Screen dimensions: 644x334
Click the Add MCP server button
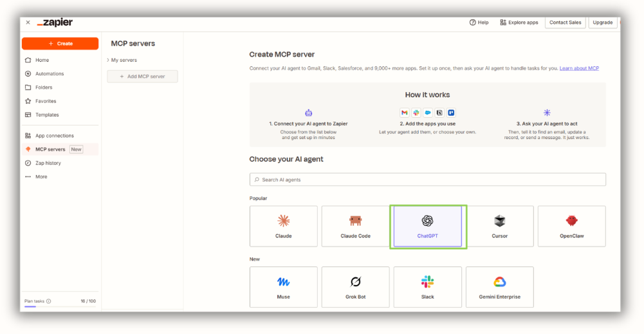143,77
